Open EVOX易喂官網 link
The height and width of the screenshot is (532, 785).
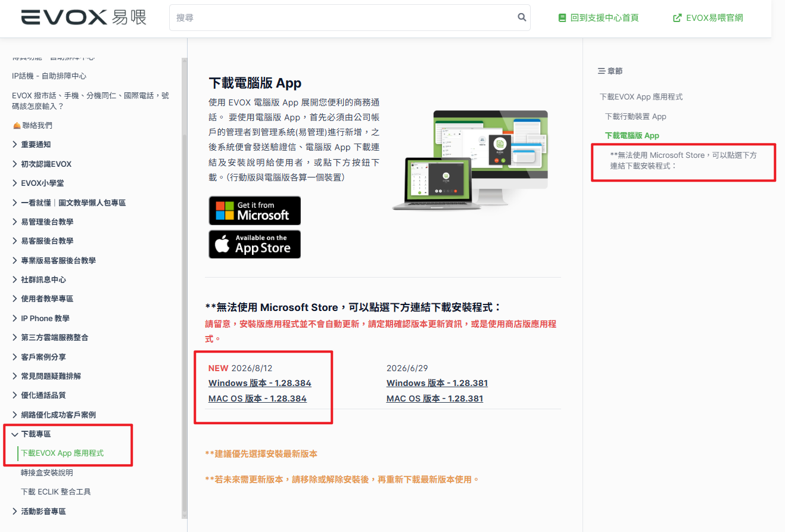point(708,18)
